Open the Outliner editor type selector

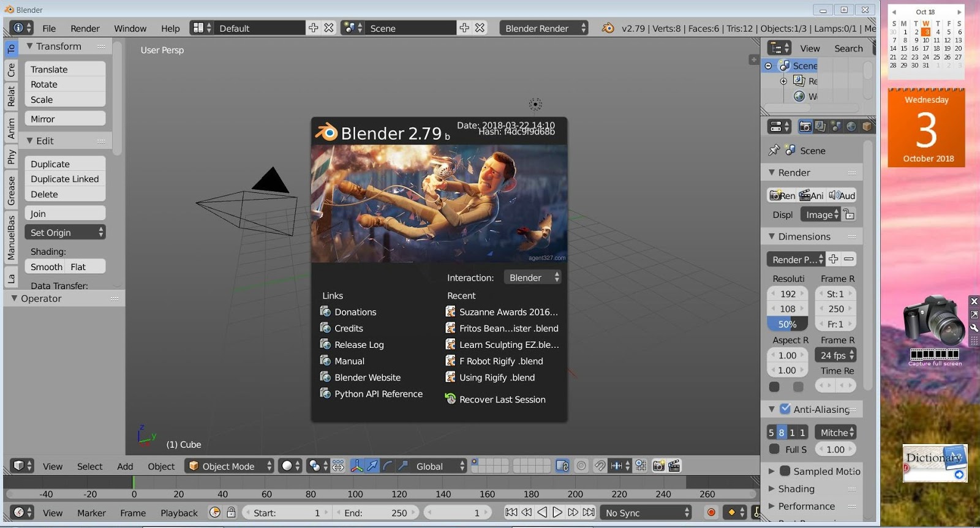coord(779,48)
